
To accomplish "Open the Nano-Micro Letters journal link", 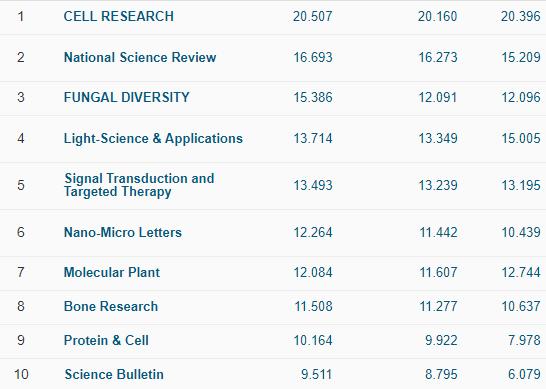I will (123, 232).
